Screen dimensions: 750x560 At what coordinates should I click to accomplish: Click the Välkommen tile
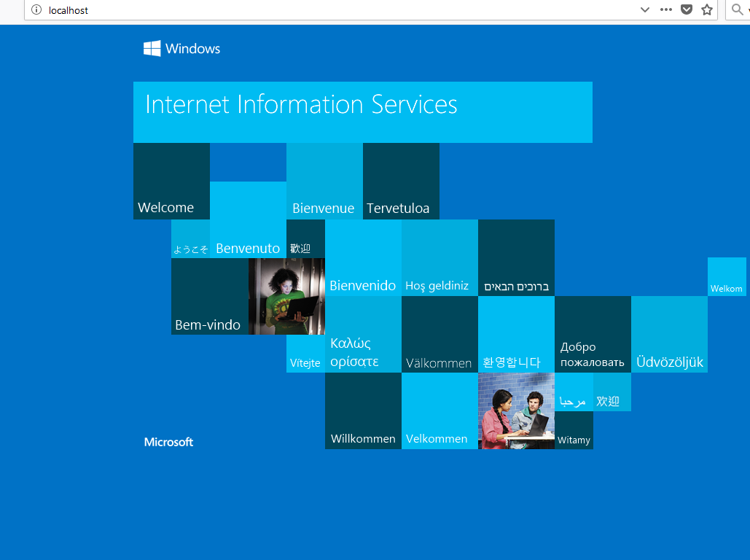coord(440,334)
